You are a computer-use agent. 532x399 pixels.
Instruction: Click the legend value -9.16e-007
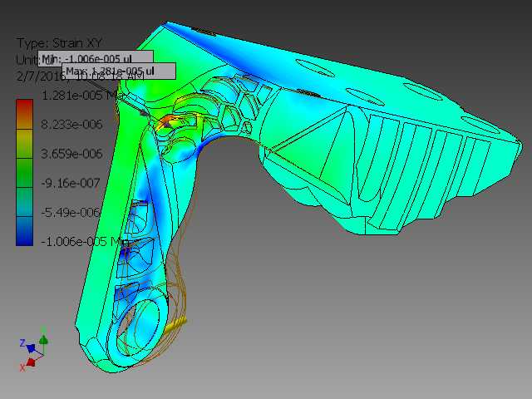coord(71,183)
